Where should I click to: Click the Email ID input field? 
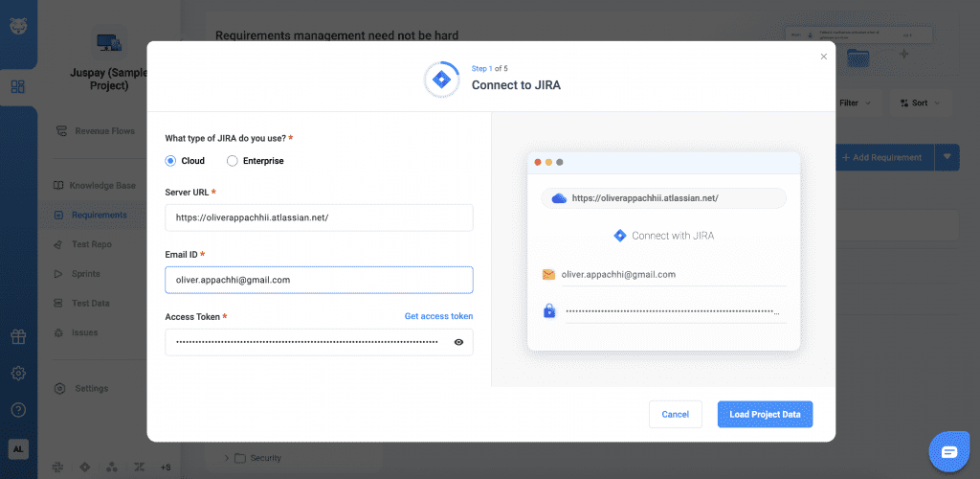coord(319,280)
